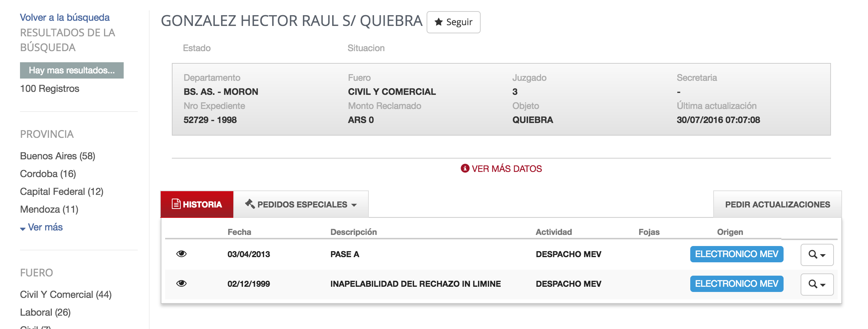This screenshot has width=868, height=329.
Task: Expand Ver más under PROVINCIA
Action: (41, 227)
